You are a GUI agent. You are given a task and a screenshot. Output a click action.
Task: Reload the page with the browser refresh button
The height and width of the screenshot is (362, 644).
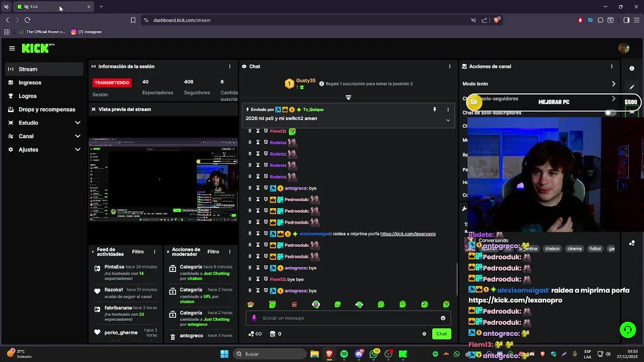27,20
